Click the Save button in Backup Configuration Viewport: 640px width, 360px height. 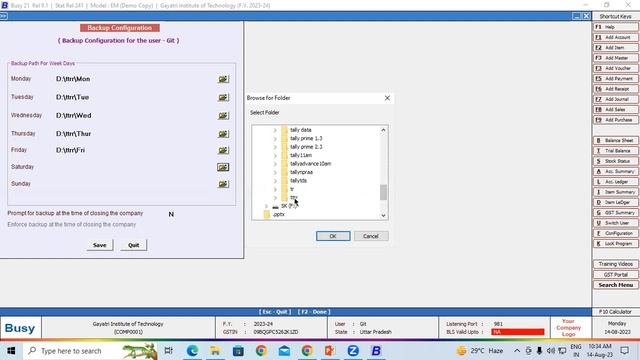pyautogui.click(x=100, y=245)
